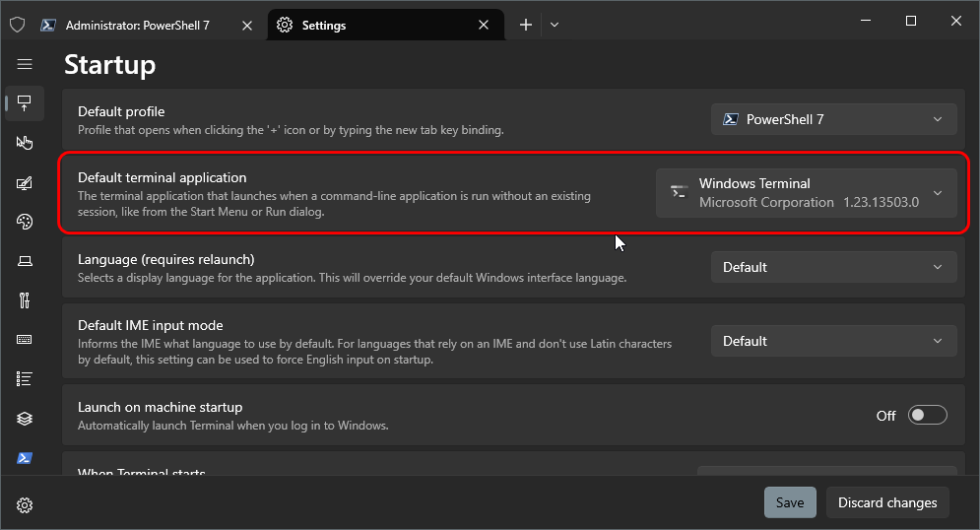Open the hamburger navigation menu
Viewport: 980px width, 530px height.
click(25, 64)
